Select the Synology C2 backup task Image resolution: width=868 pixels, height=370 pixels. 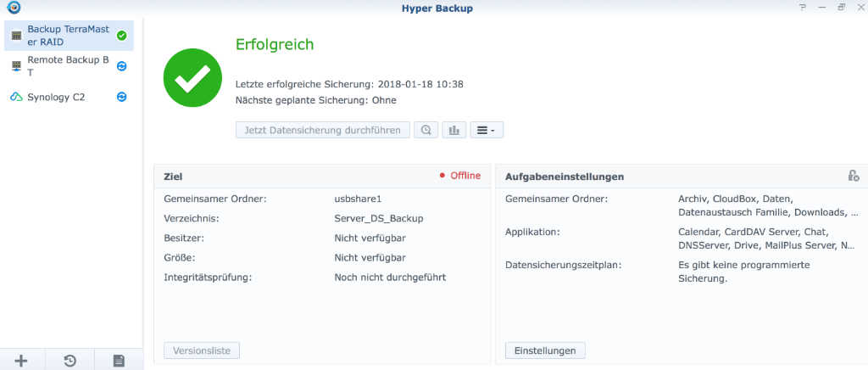tap(69, 97)
